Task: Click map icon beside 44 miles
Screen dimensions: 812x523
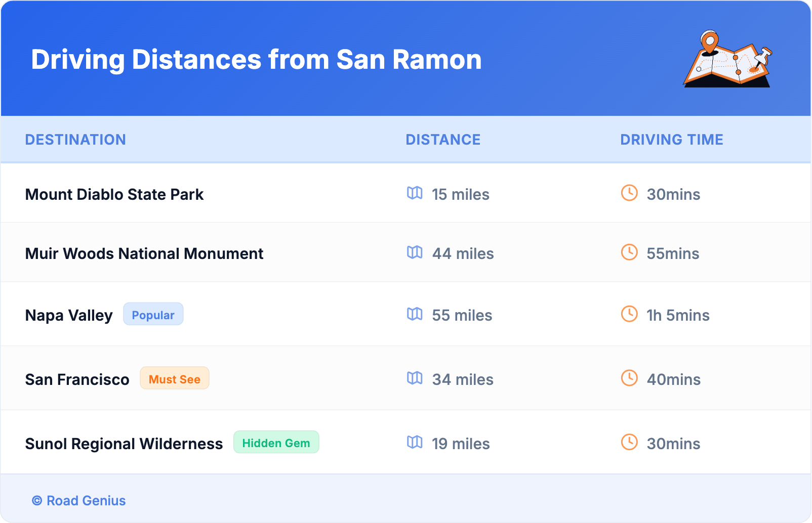Action: tap(415, 252)
